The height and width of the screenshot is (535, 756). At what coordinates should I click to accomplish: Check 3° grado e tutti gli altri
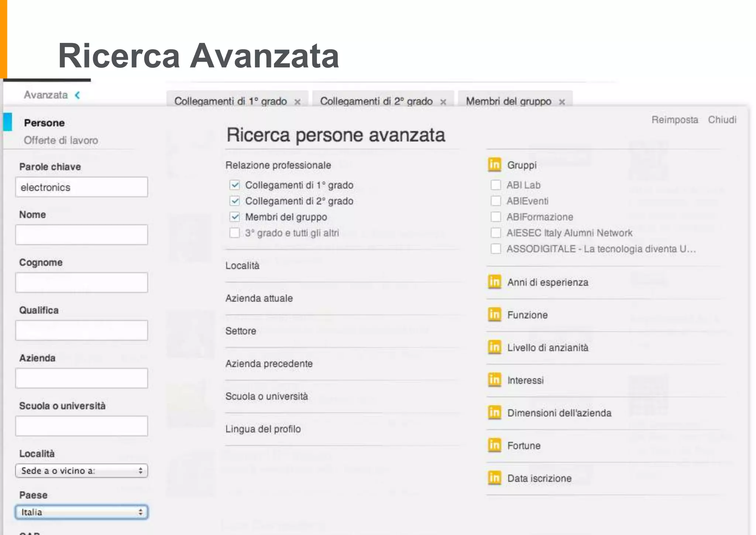click(235, 233)
